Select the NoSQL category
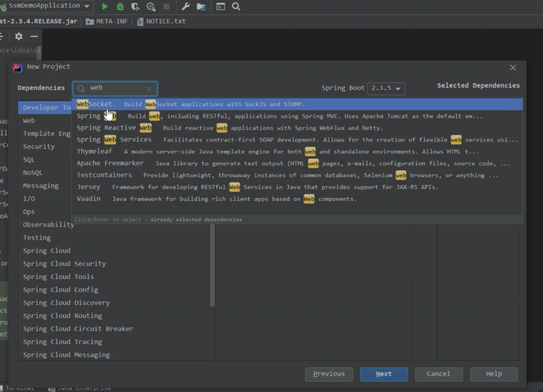Image resolution: width=543 pixels, height=392 pixels. click(x=45, y=173)
